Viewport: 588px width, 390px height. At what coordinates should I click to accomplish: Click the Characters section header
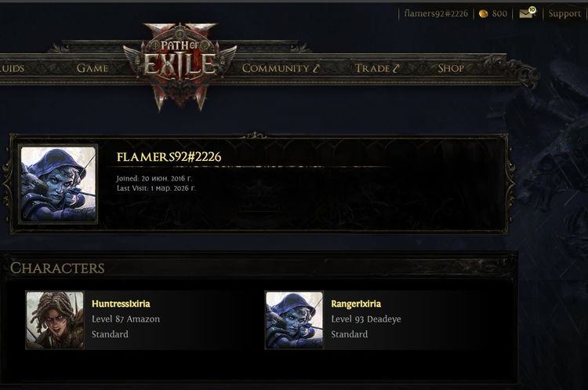(57, 268)
